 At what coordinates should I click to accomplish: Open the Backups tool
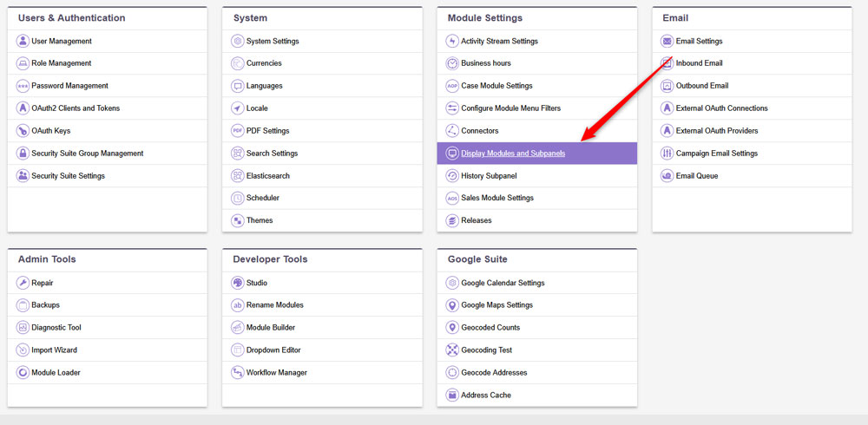[x=45, y=305]
